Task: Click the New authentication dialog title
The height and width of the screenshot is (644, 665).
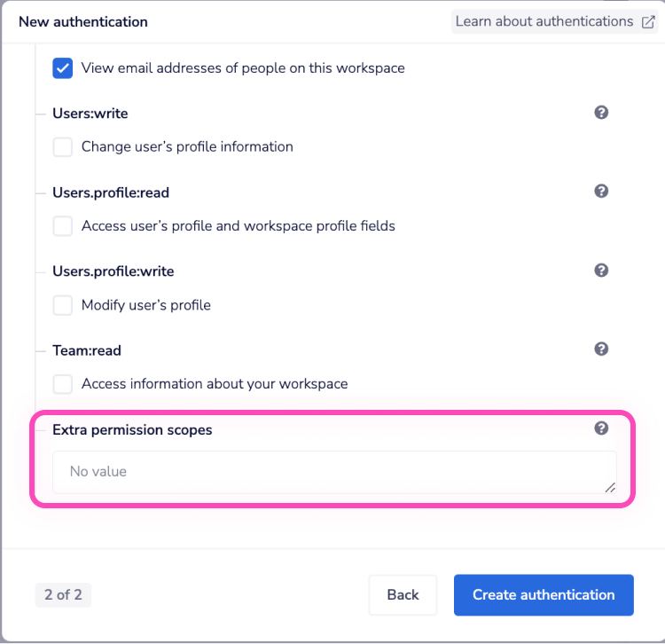Action: point(83,21)
